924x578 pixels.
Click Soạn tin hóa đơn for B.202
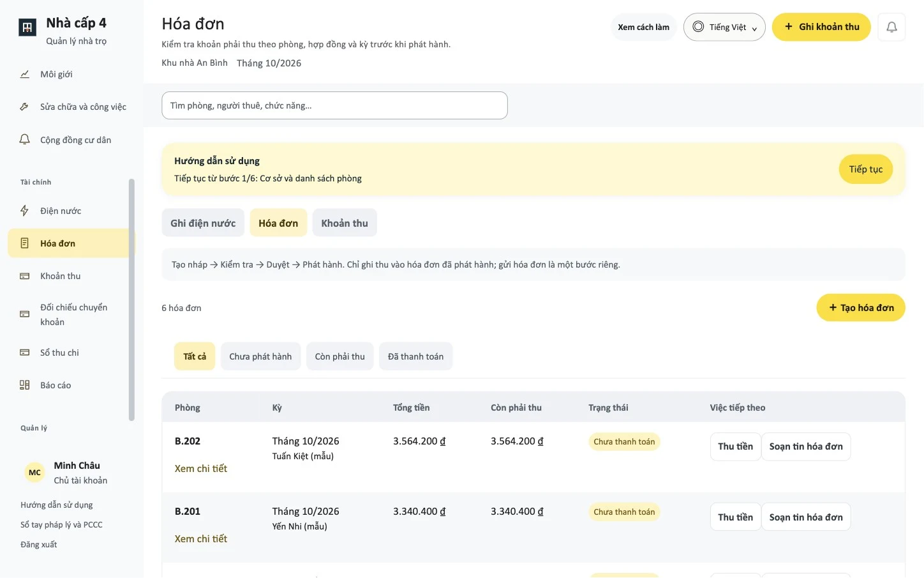coord(806,446)
